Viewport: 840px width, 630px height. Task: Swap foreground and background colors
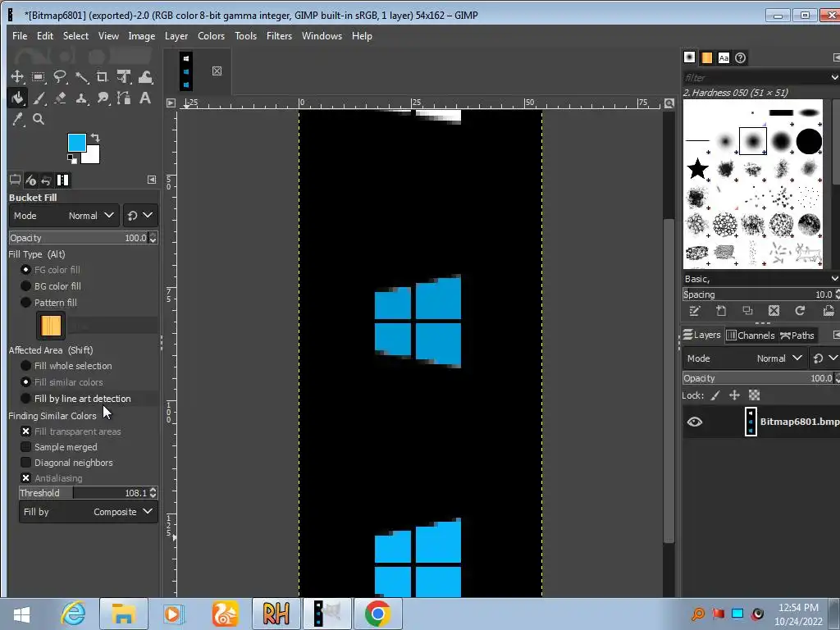point(95,138)
